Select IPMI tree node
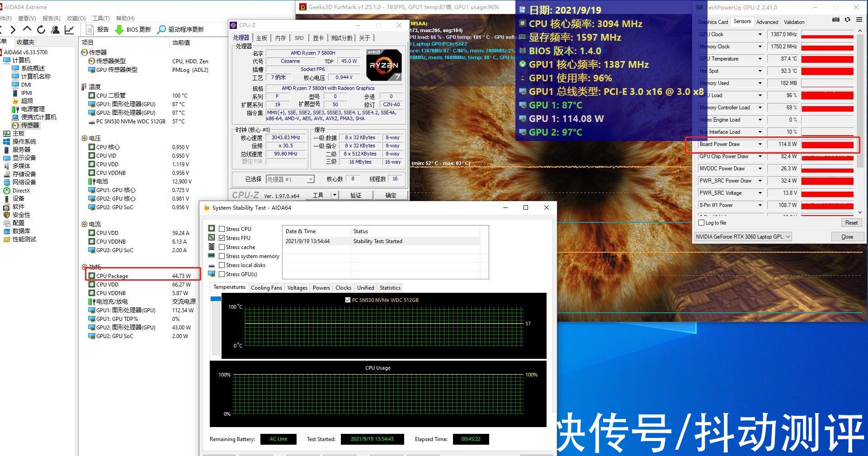Viewport: 868px width, 456px height. (x=22, y=93)
